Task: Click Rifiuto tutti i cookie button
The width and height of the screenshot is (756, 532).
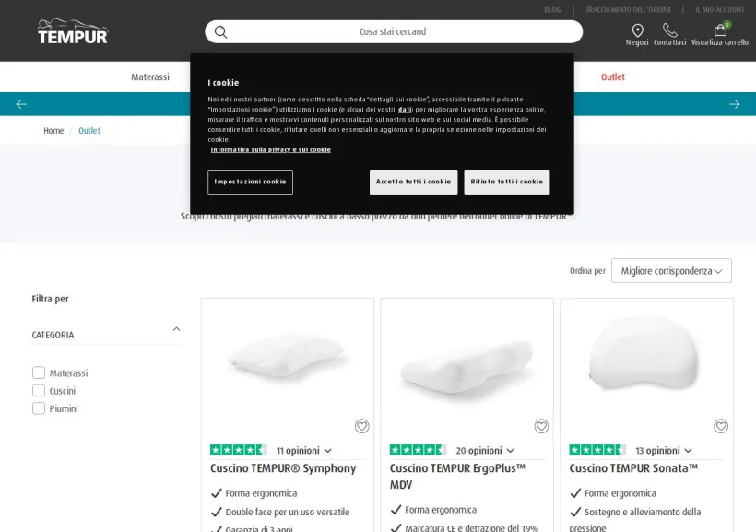Action: point(507,182)
